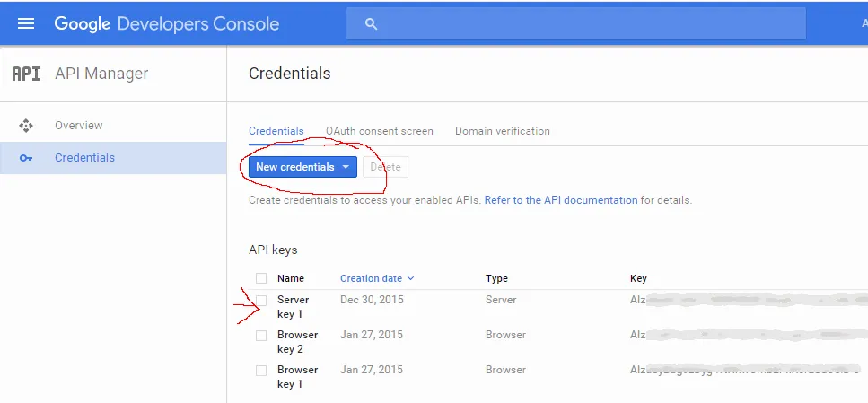Toggle the select-all API keys checkbox
Viewport: 868px width, 403px height.
(x=261, y=278)
